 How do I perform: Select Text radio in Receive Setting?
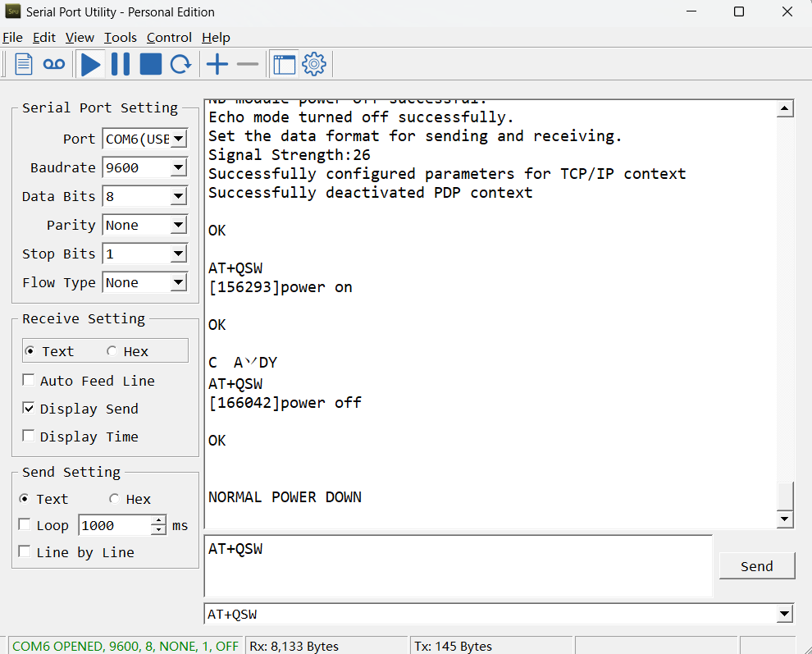click(30, 351)
